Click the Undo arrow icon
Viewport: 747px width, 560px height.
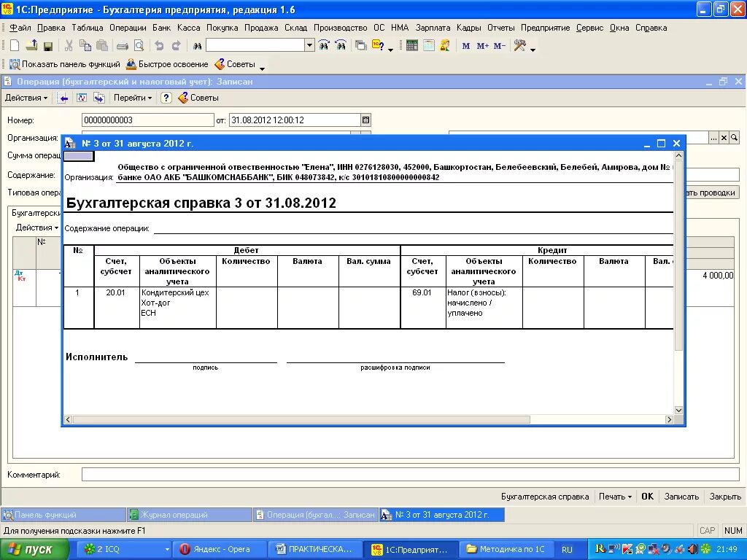[159, 46]
